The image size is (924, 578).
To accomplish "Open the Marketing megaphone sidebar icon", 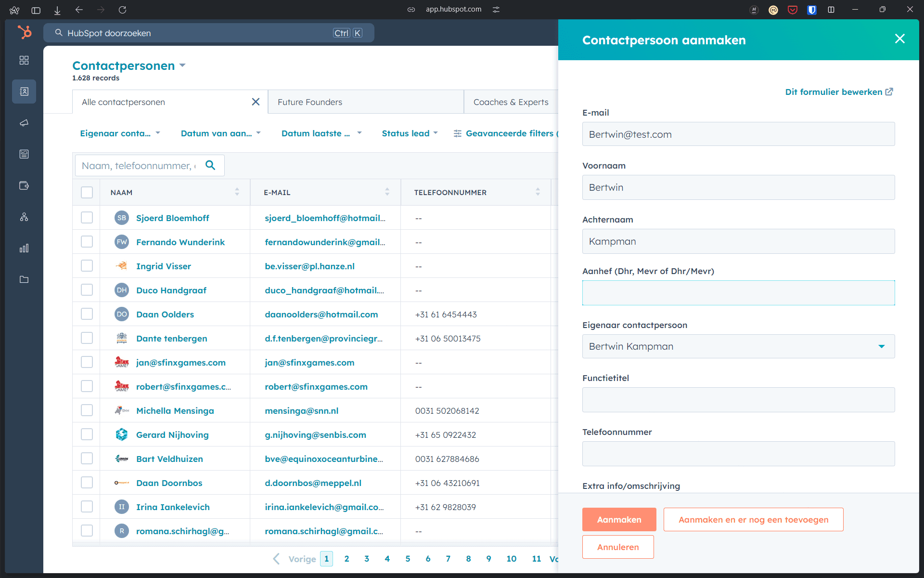I will (x=24, y=123).
